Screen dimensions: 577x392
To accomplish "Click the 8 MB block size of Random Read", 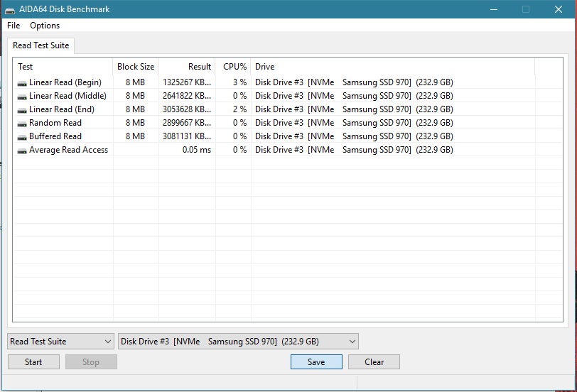I will click(x=135, y=123).
